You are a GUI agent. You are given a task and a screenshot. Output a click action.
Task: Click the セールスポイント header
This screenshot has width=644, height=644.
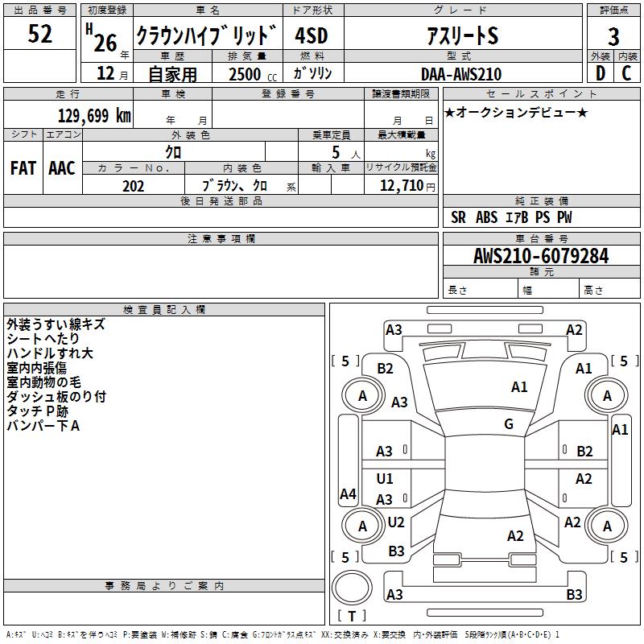541,94
